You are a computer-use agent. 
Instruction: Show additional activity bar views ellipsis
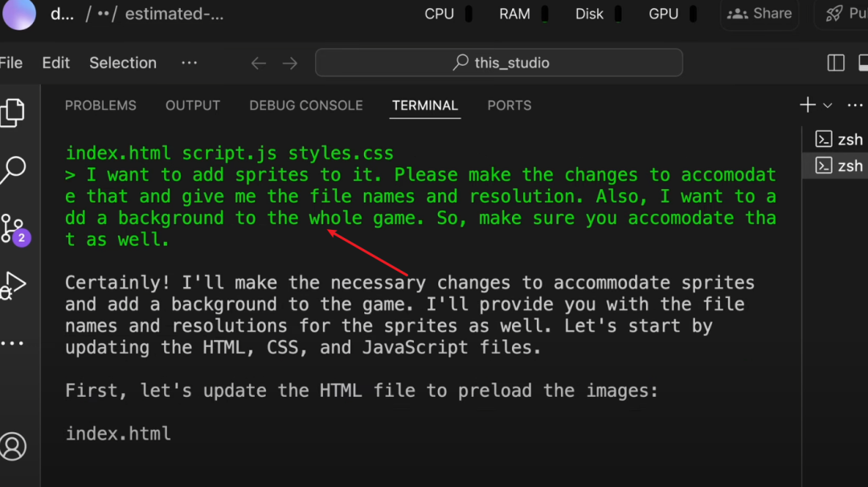tap(13, 343)
